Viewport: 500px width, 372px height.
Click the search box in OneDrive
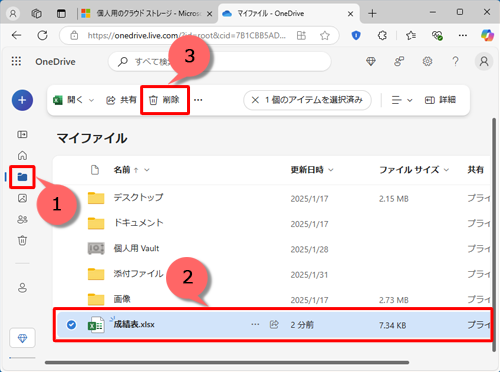(219, 62)
